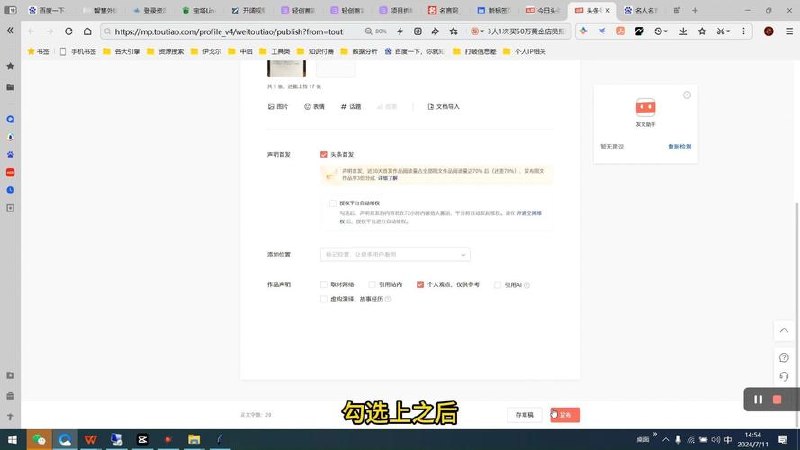The width and height of the screenshot is (800, 450).
Task: Click the URL address bar
Action: point(229,32)
